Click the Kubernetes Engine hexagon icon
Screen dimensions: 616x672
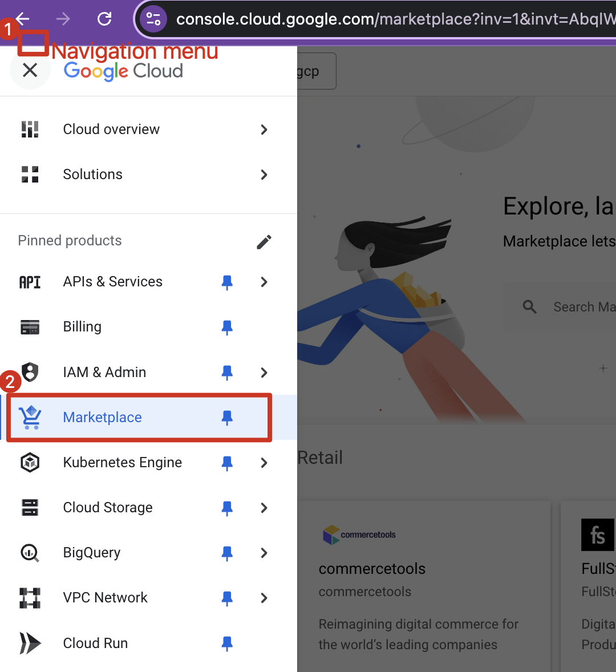[30, 463]
